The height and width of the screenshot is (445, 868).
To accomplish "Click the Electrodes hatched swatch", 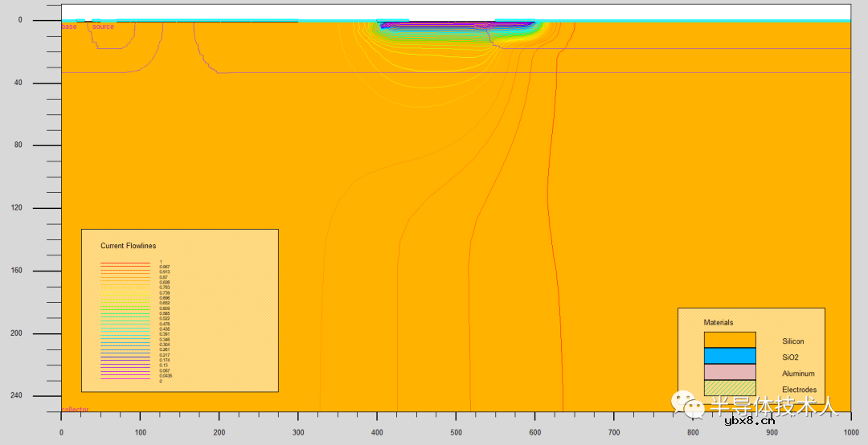I will tap(730, 388).
